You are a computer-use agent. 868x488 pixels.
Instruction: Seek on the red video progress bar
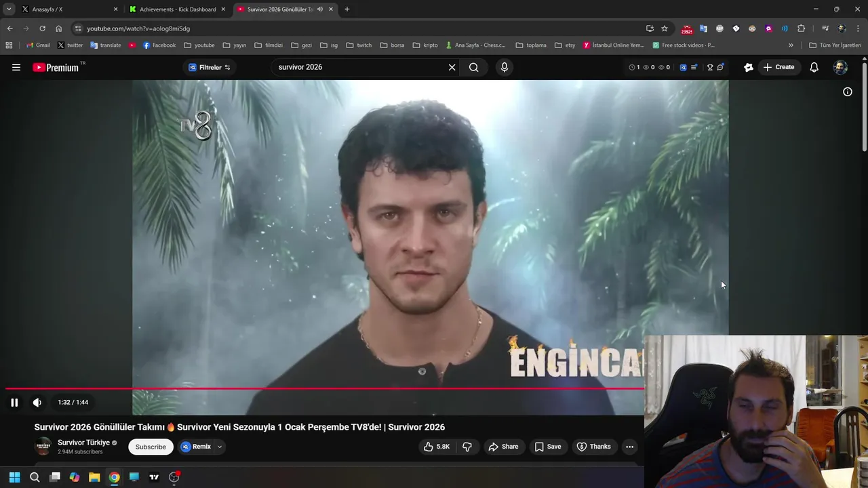pos(324,388)
